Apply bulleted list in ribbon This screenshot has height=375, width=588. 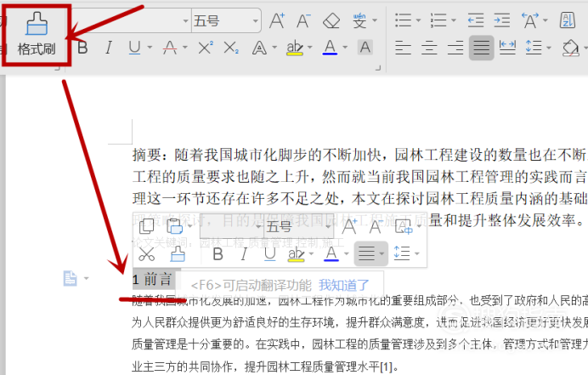pyautogui.click(x=403, y=20)
